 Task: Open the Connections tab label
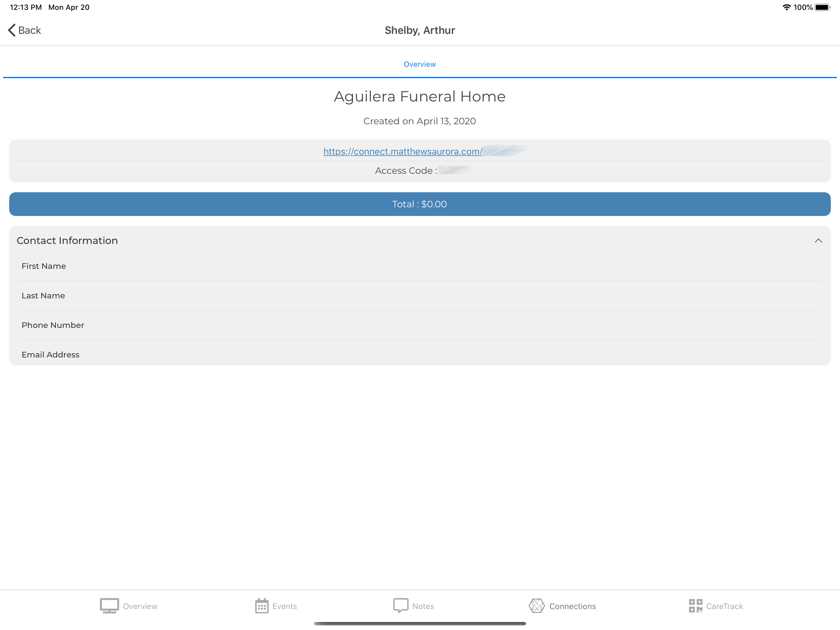[x=572, y=606]
